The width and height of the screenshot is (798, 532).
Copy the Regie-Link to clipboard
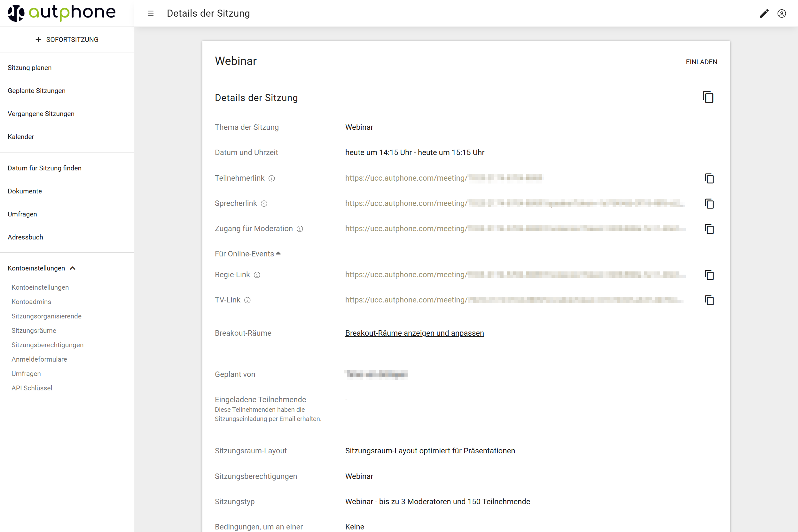(x=709, y=275)
